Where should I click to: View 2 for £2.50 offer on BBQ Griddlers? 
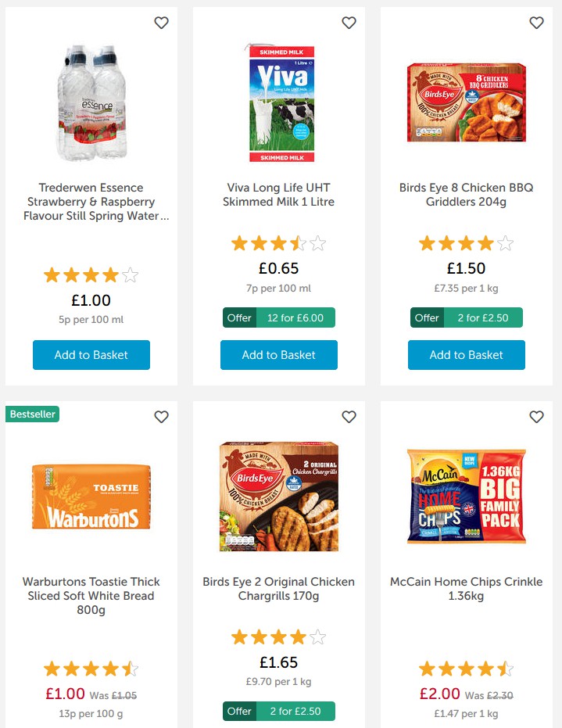click(x=467, y=317)
